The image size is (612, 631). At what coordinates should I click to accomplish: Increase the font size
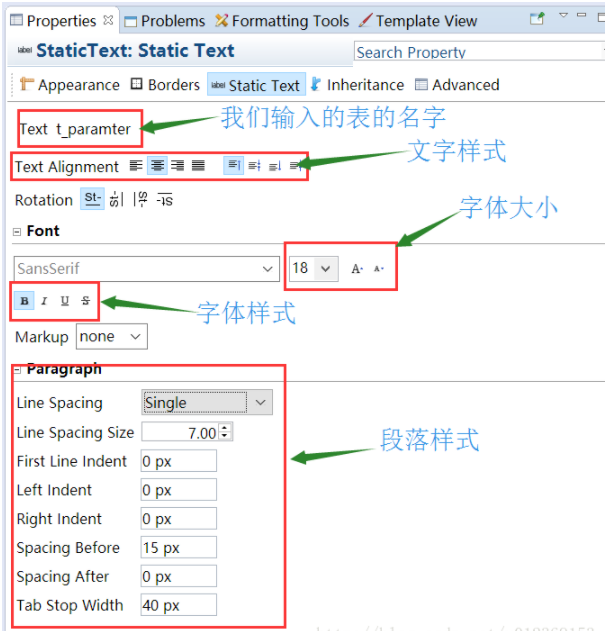coord(357,268)
